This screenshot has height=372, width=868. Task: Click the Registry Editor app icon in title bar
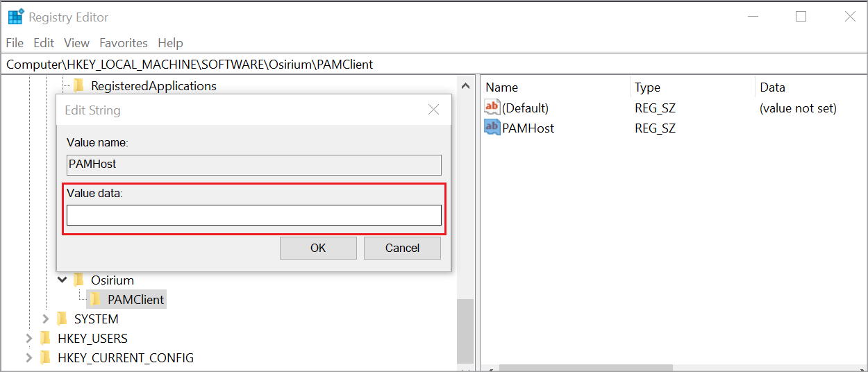pyautogui.click(x=15, y=17)
